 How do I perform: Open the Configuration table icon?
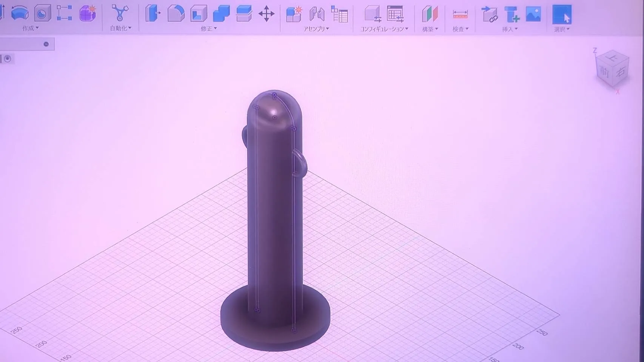[x=395, y=14]
